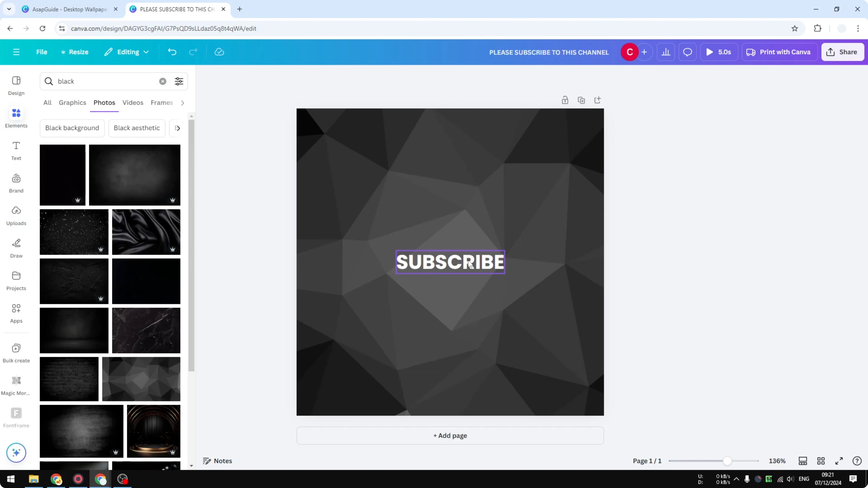Viewport: 868px width, 488px height.
Task: Select the SUBSCRIBE text on canvas
Action: pos(450,262)
